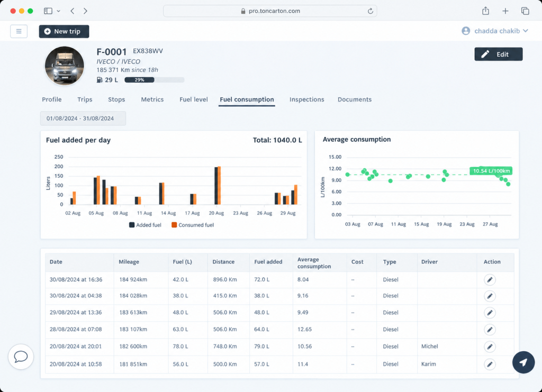Toggle Consumed fuel legend series

point(193,225)
